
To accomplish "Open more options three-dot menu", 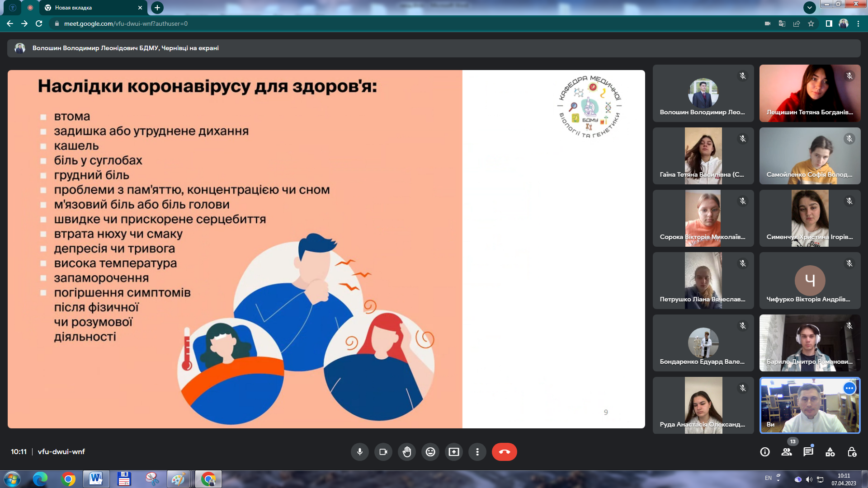I will tap(477, 452).
